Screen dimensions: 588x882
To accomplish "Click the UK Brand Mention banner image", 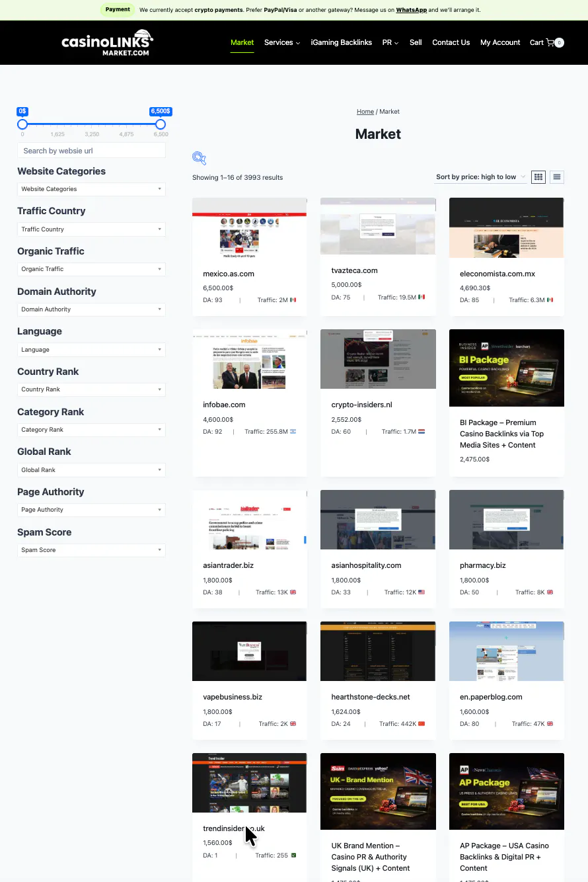I will pyautogui.click(x=378, y=791).
